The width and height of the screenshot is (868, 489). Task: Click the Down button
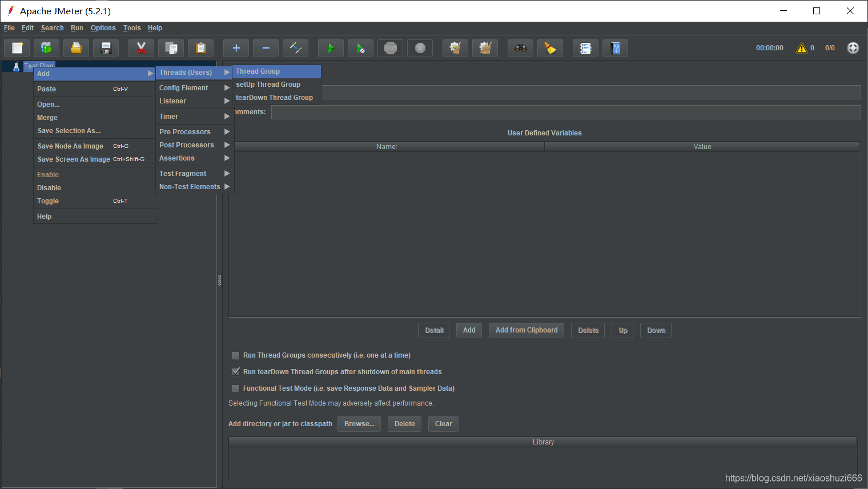656,330
